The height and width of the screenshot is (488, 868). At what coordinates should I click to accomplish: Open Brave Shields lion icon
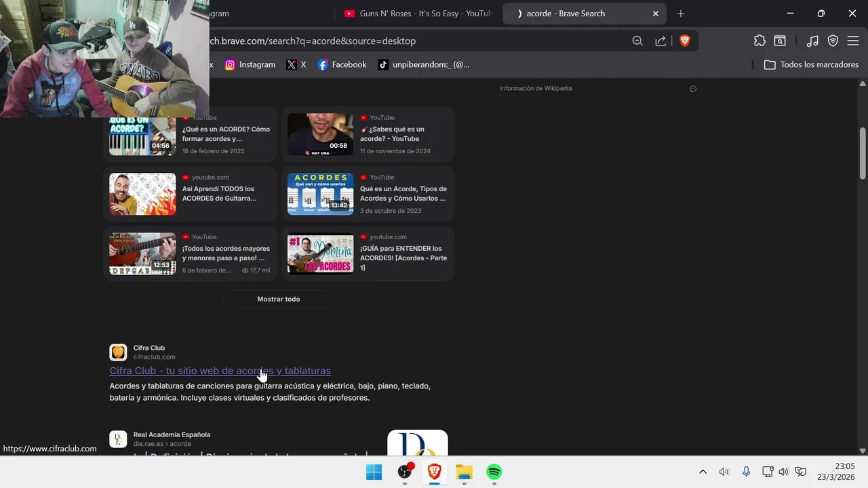tap(684, 41)
